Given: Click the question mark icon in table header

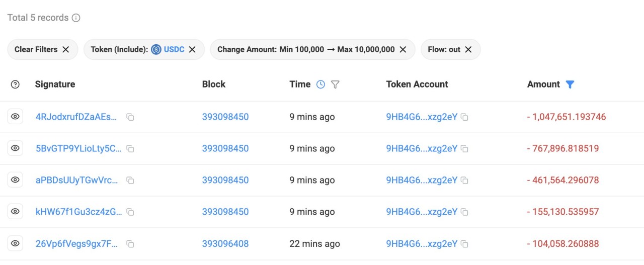Looking at the screenshot, I should pos(15,84).
